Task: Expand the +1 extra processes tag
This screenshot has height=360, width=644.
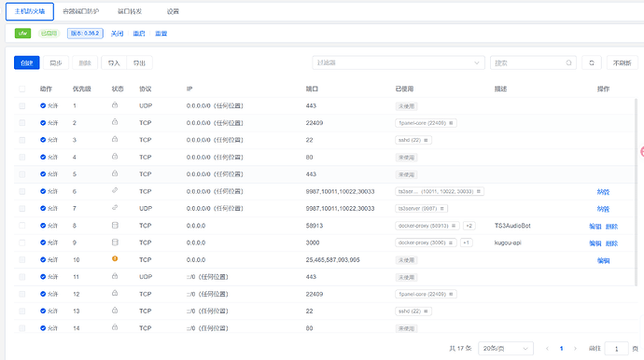Action: [x=466, y=242]
